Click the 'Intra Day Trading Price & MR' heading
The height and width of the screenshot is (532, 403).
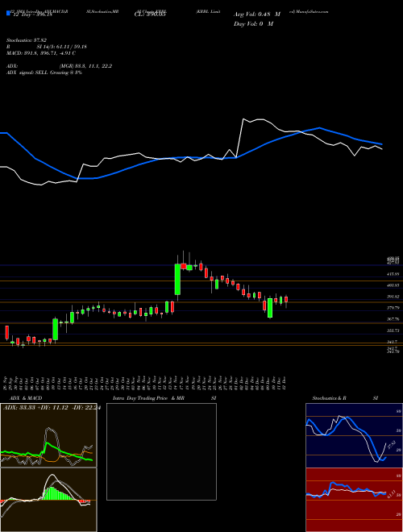coord(148,398)
